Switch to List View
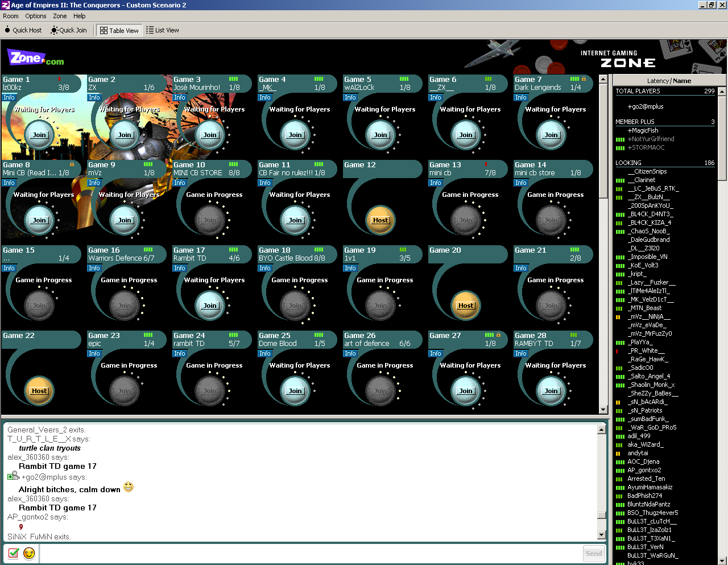 pos(163,30)
